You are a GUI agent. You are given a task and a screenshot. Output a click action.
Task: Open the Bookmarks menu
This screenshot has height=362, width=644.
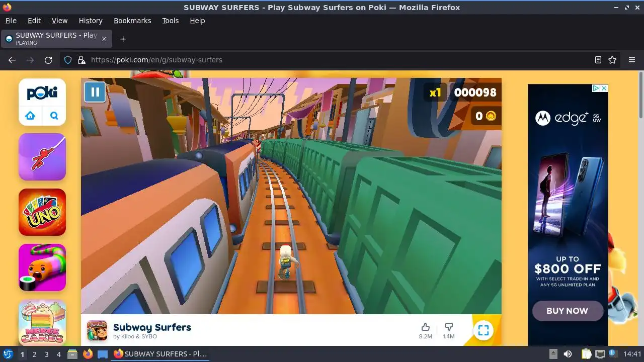click(132, 21)
